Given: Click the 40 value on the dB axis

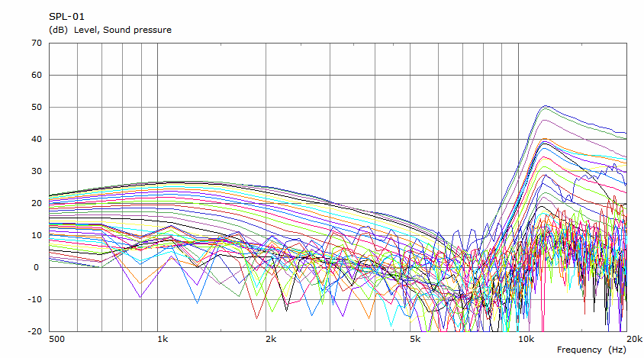Looking at the screenshot, I should coord(37,139).
